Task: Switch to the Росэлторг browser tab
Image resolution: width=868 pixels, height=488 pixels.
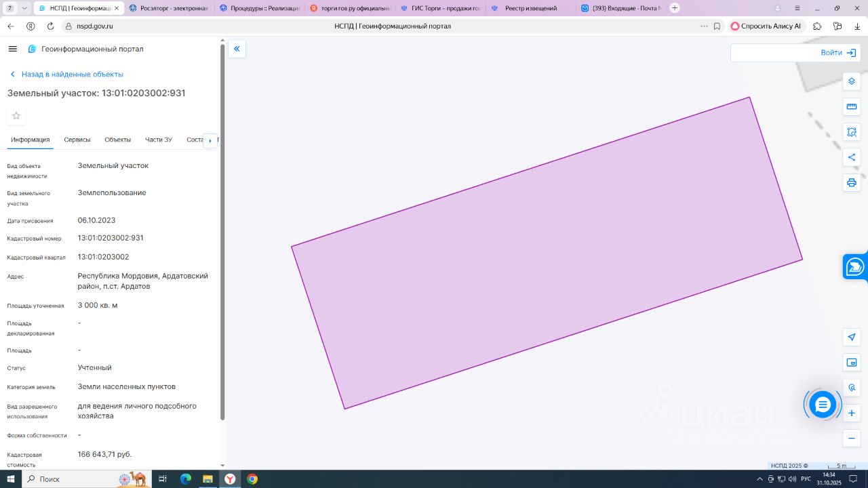Action: [169, 8]
